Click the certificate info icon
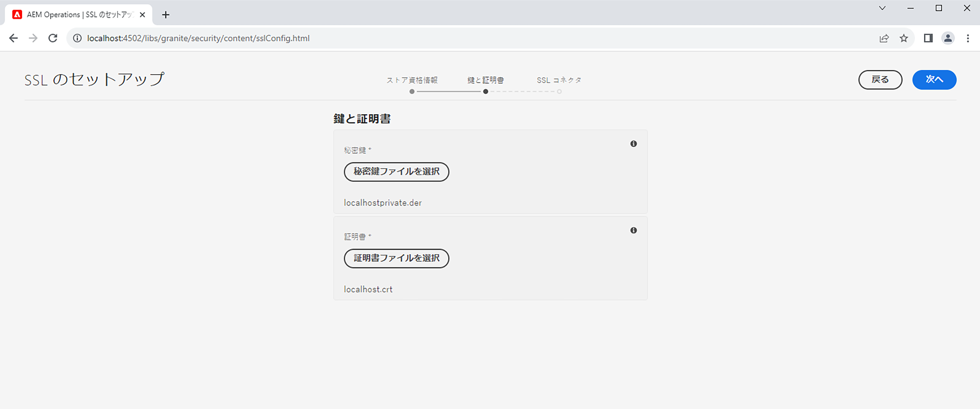The image size is (980, 409). point(633,230)
